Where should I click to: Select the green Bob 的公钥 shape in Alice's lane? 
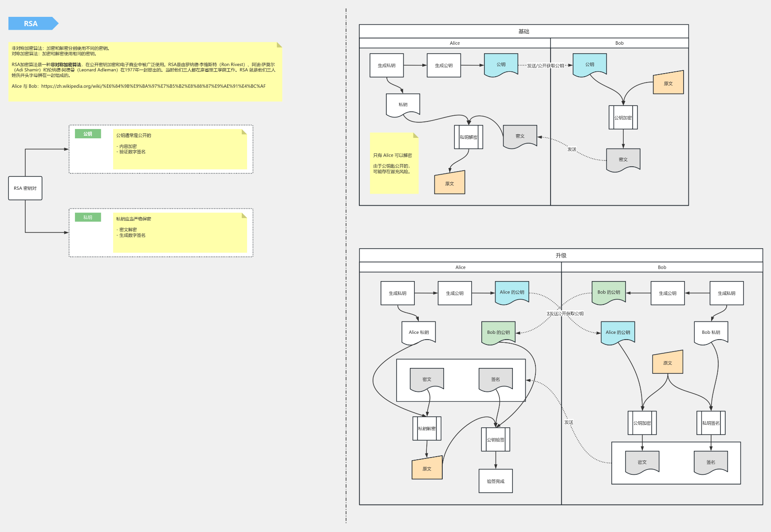coord(498,332)
